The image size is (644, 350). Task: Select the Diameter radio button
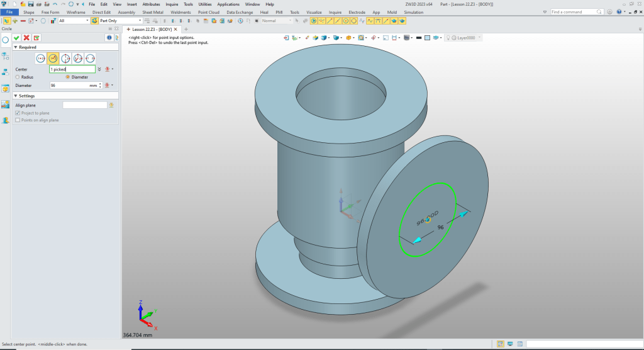click(x=68, y=77)
